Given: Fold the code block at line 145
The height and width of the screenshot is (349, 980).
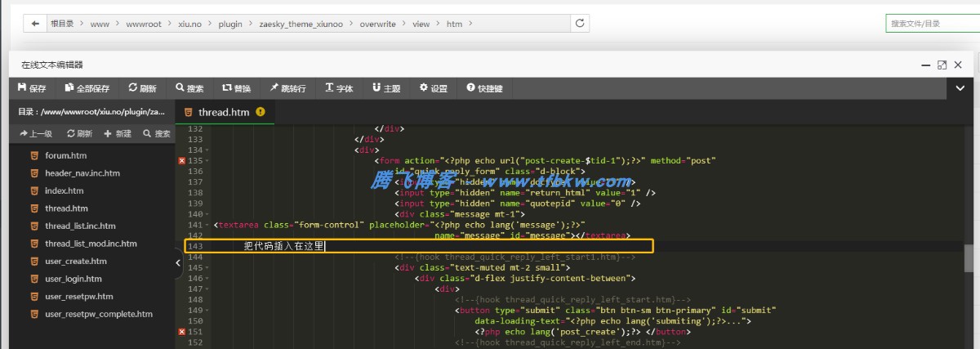Looking at the screenshot, I should point(207,267).
